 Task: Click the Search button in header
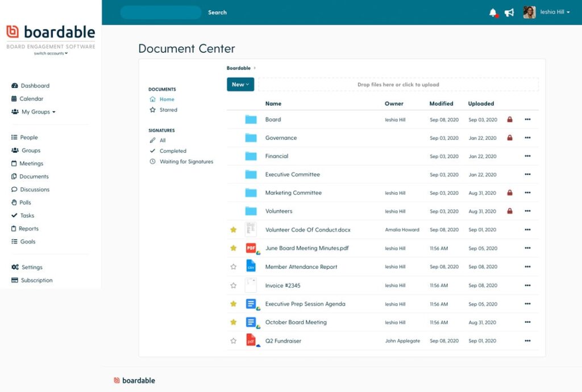[217, 12]
